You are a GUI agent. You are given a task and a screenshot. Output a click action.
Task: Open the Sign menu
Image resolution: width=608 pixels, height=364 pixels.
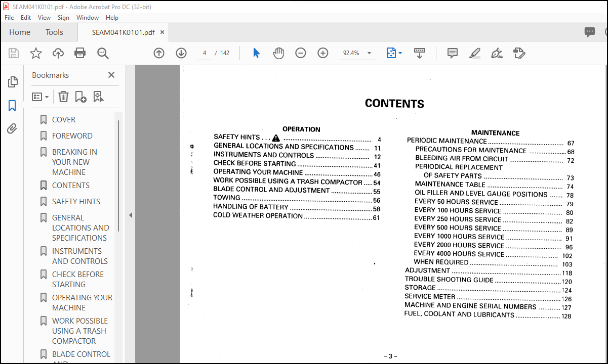(x=63, y=17)
